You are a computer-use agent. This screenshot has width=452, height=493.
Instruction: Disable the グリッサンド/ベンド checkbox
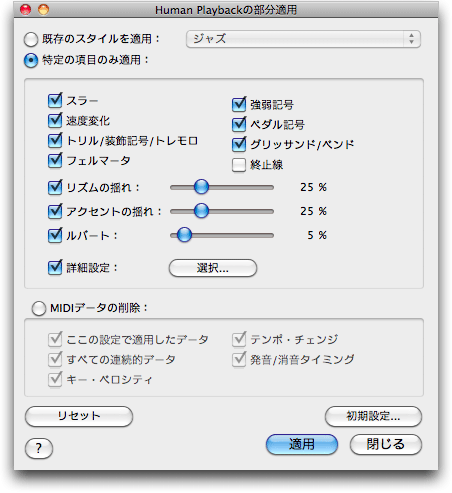239,144
